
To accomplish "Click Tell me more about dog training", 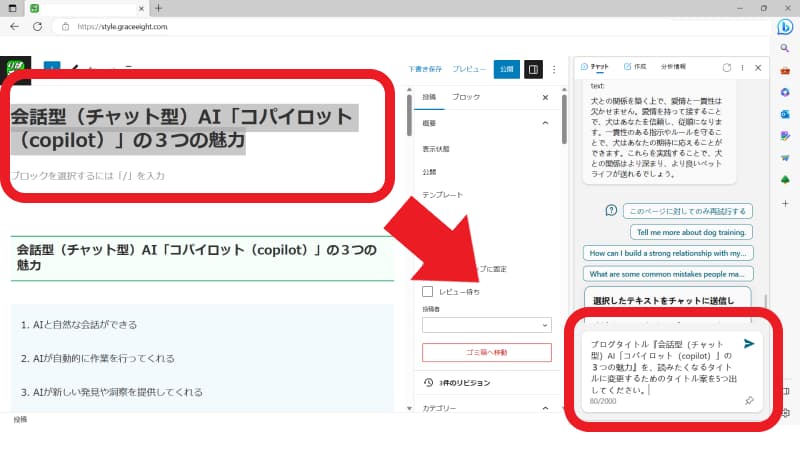I will tap(691, 232).
